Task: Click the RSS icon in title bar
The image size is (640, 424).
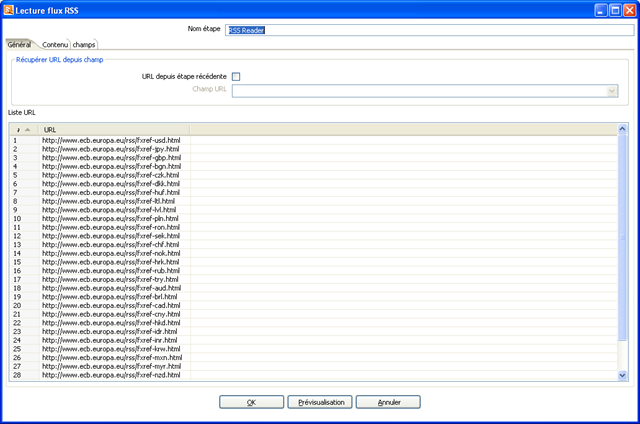Action: pos(8,10)
